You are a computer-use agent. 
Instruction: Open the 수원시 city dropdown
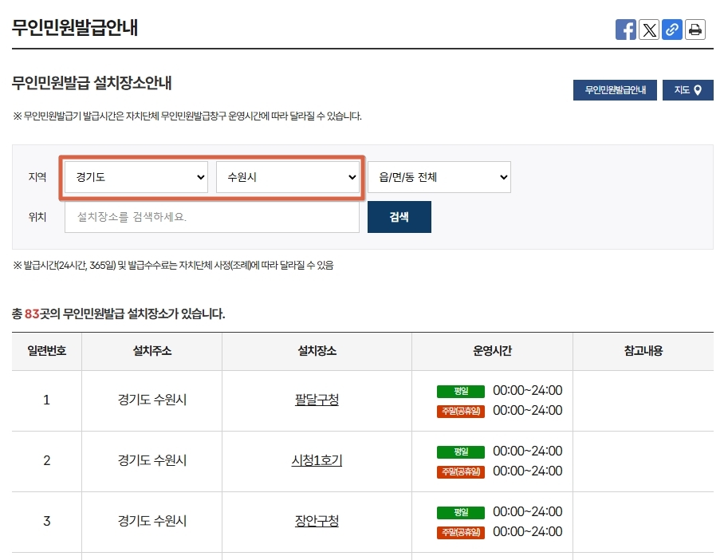point(288,176)
